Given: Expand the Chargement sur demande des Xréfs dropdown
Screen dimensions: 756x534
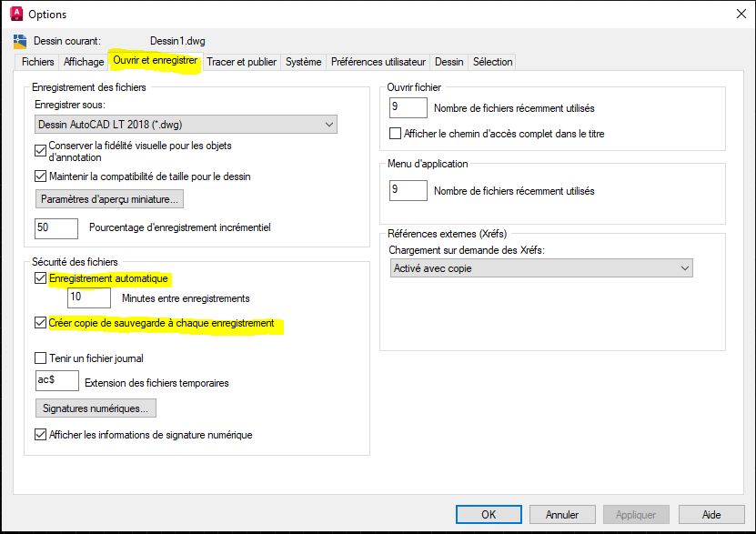Looking at the screenshot, I should click(541, 268).
